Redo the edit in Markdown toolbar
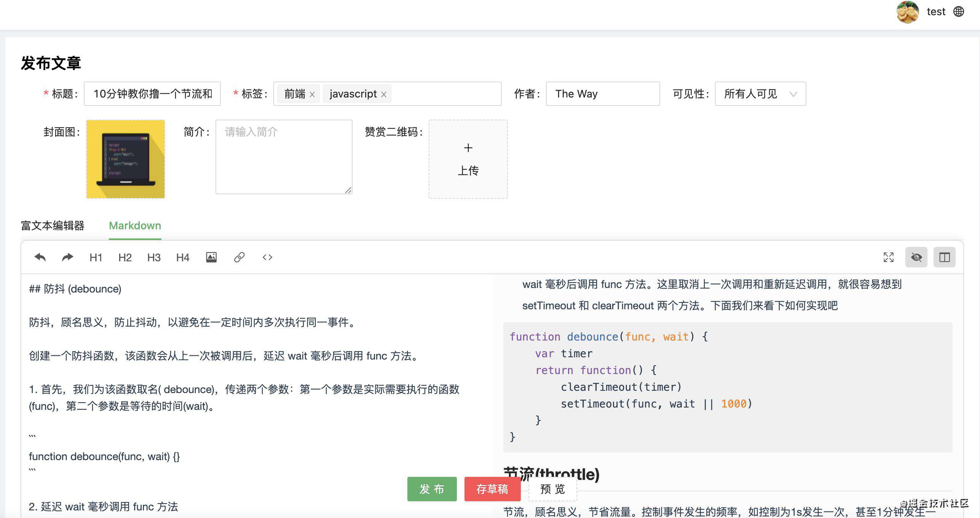The height and width of the screenshot is (518, 980). click(x=68, y=257)
